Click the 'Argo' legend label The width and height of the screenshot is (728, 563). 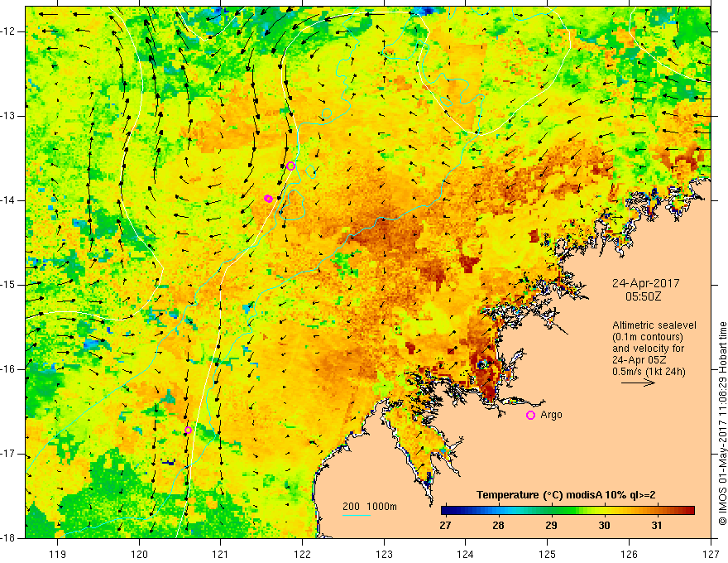pyautogui.click(x=551, y=415)
